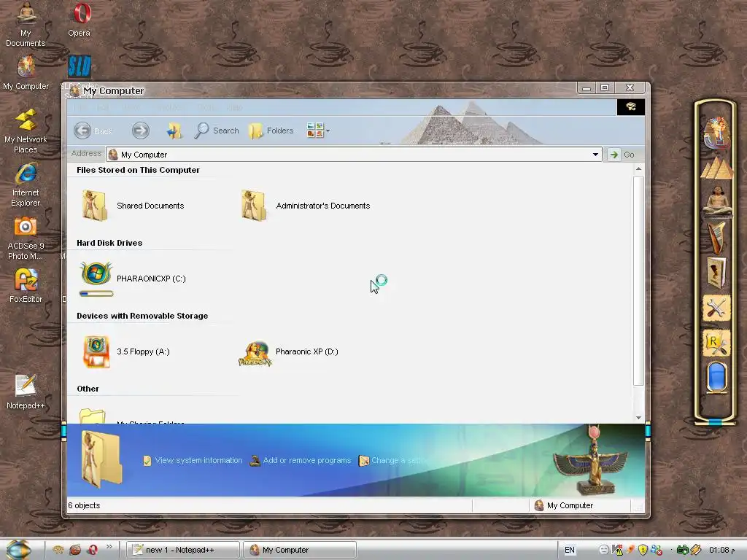Click the harp dock icon
747x560 pixels.
click(716, 237)
